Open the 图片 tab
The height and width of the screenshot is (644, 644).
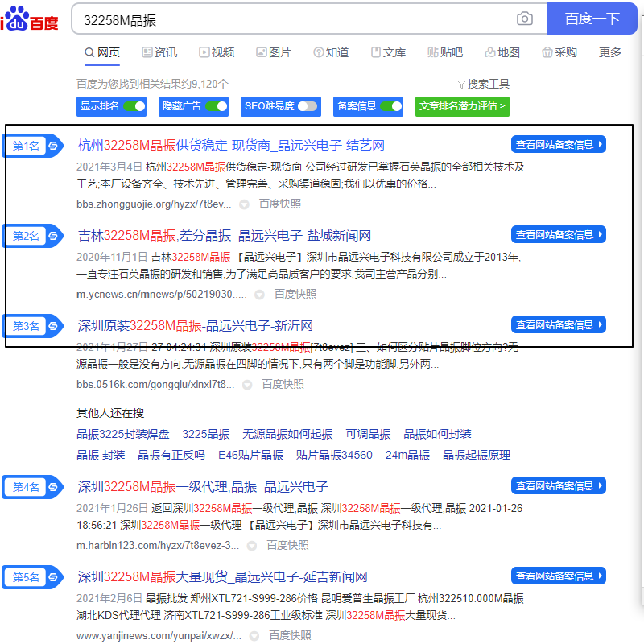pos(274,52)
